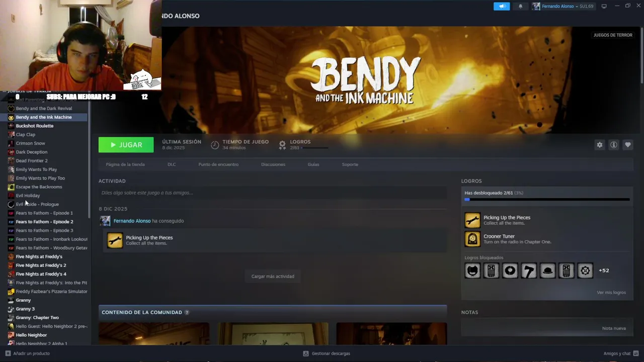Click the hat-shaped locked achievement icon

pyautogui.click(x=547, y=270)
